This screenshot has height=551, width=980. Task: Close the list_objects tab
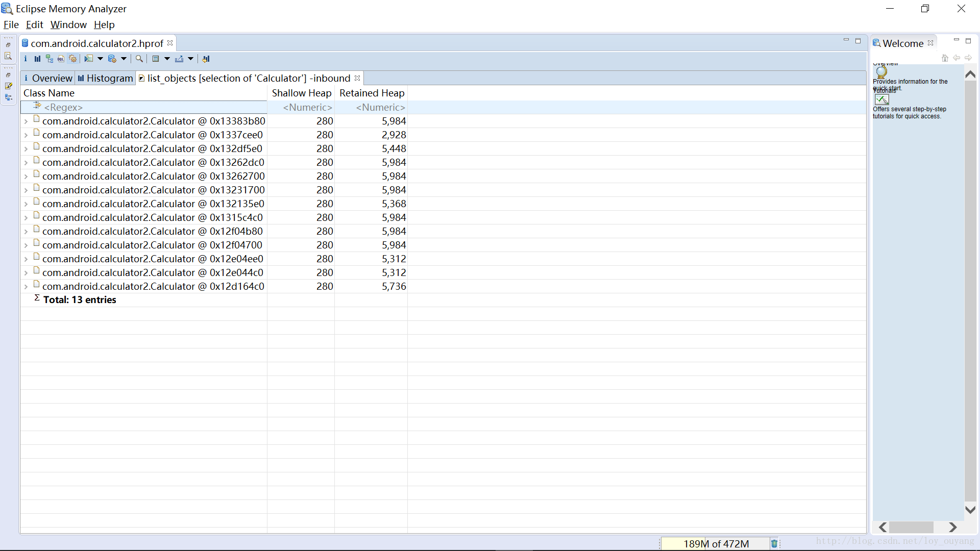[357, 78]
